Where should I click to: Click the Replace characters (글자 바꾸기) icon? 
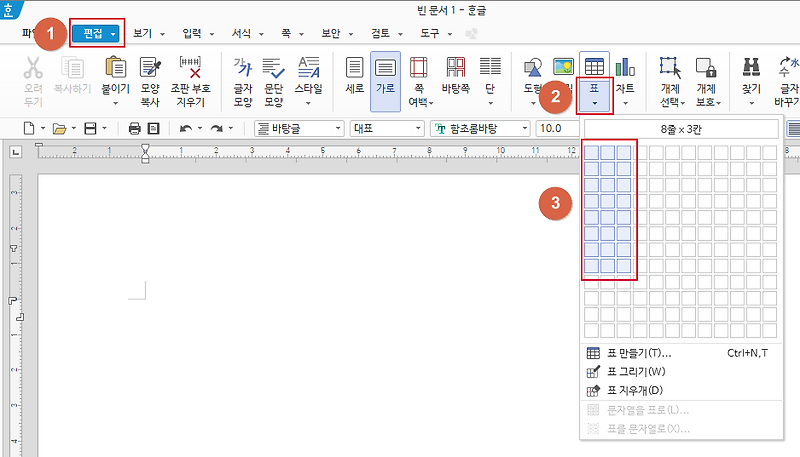[x=789, y=67]
